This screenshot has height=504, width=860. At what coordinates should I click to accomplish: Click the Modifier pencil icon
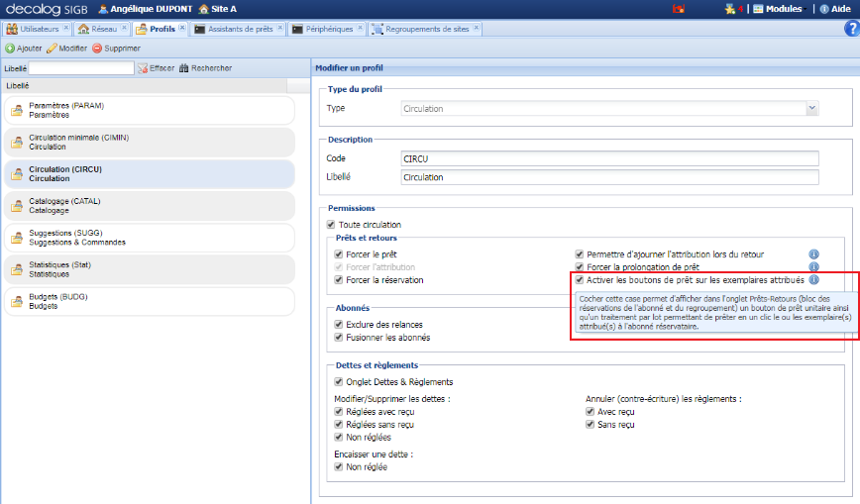(52, 49)
